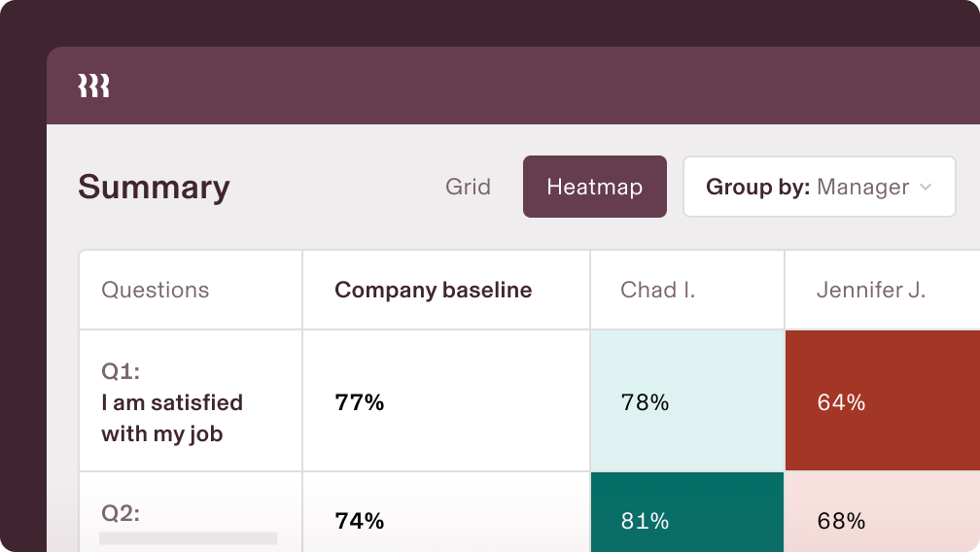This screenshot has width=980, height=552.
Task: Select the Company baseline column header
Action: pos(434,290)
